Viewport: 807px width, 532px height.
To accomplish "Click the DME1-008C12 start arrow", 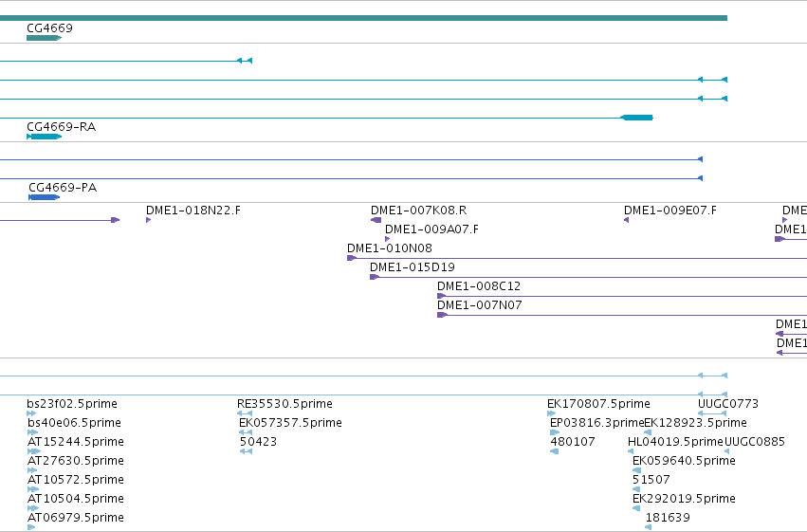I will click(442, 296).
